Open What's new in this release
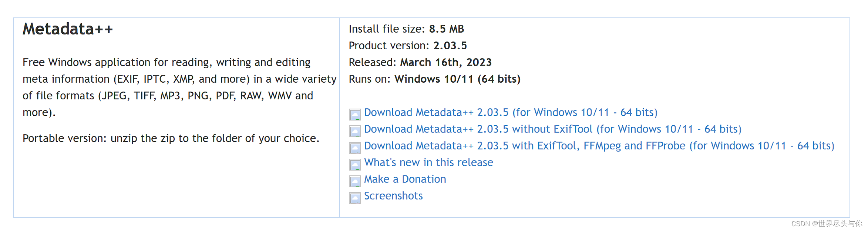 coord(428,162)
